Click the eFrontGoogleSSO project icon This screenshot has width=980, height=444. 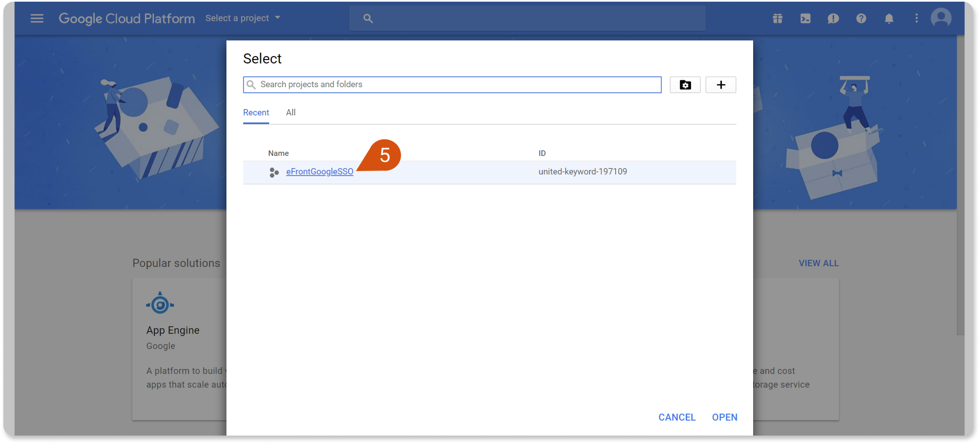coord(274,172)
